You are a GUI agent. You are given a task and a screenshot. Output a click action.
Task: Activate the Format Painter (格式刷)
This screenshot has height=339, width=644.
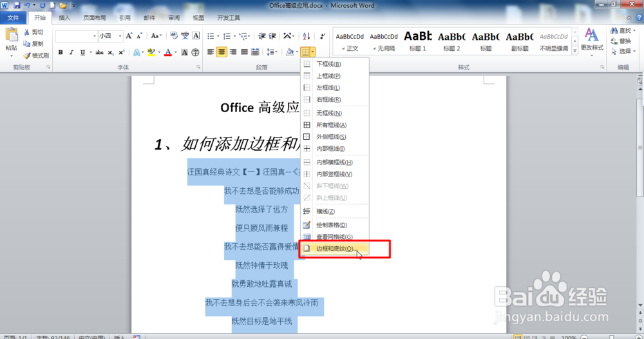pos(36,55)
